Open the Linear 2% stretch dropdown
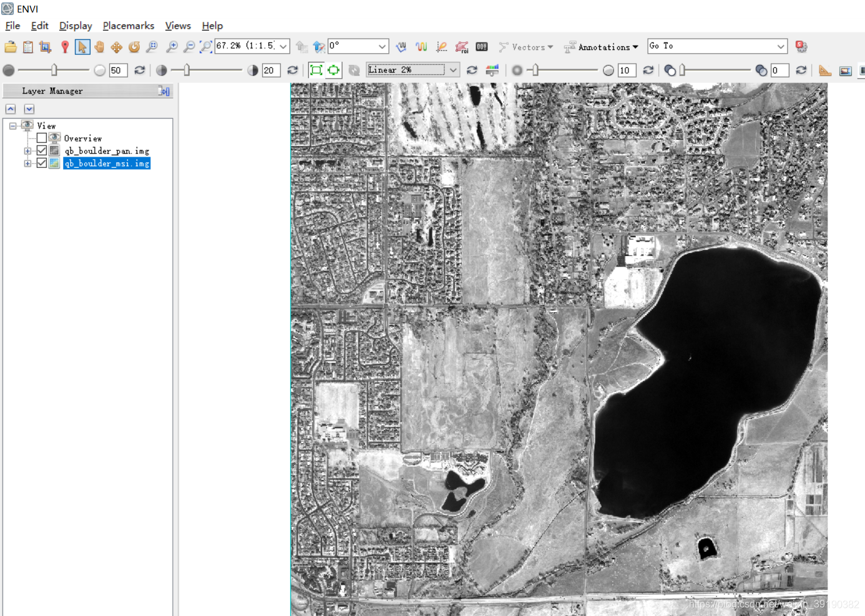Image resolution: width=865 pixels, height=616 pixels. (453, 70)
